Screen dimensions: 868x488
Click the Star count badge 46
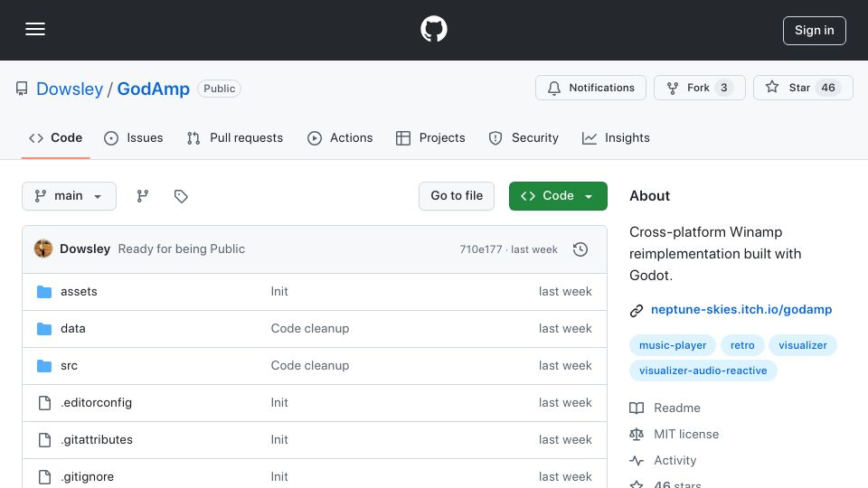(x=827, y=88)
